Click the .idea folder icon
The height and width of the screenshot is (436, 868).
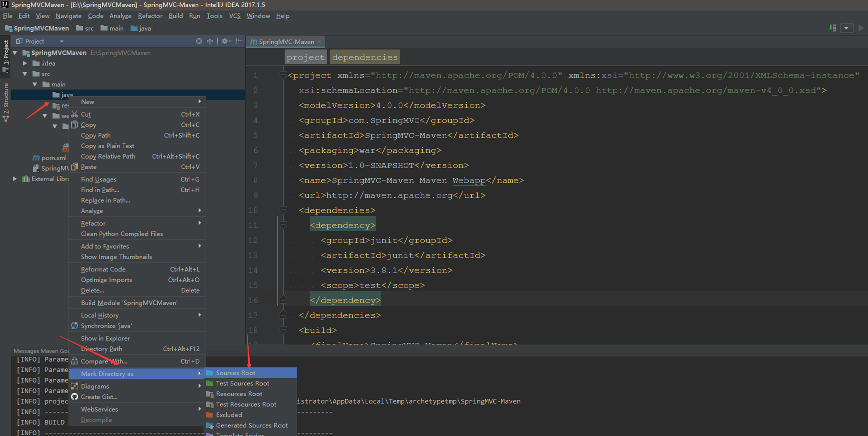click(x=36, y=63)
